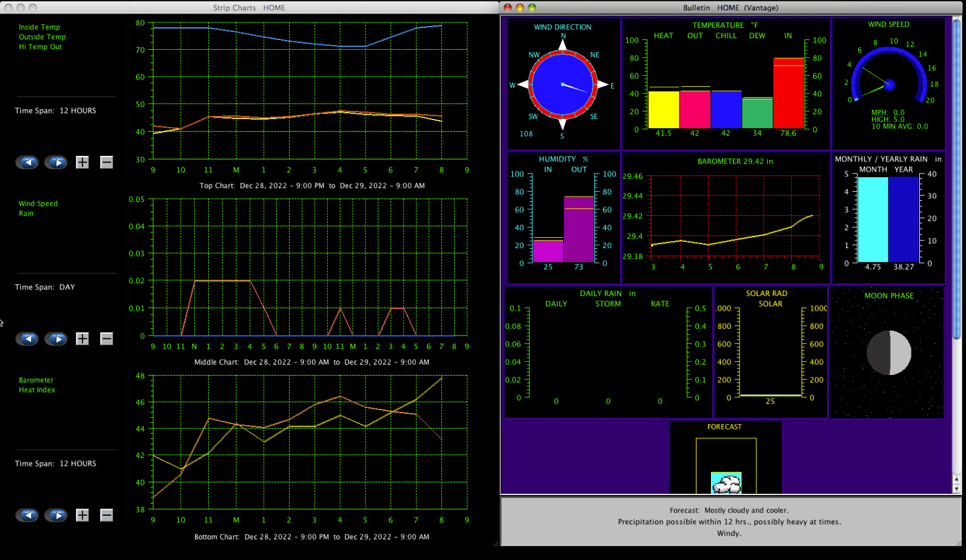This screenshot has width=966, height=560.
Task: Click the cyan MONTH rain bar
Action: click(873, 220)
